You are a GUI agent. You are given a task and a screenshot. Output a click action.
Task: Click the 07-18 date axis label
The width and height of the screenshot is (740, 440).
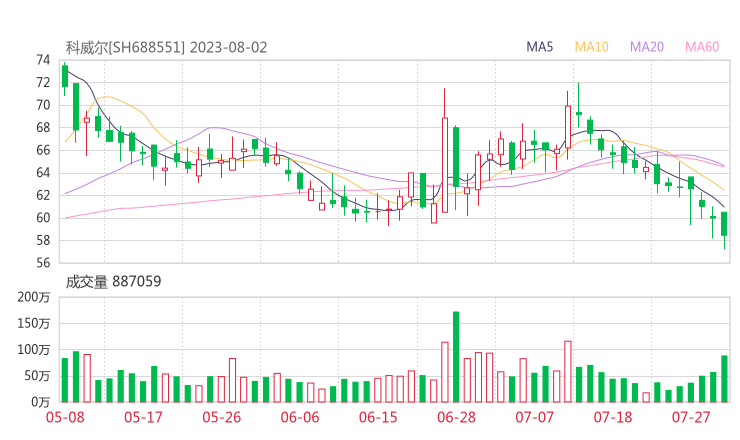613,417
